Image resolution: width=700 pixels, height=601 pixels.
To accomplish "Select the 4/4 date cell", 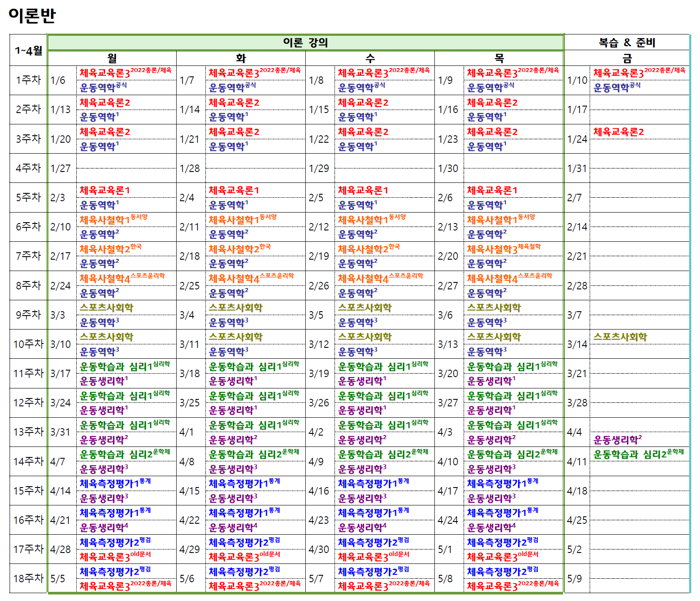I will point(577,432).
